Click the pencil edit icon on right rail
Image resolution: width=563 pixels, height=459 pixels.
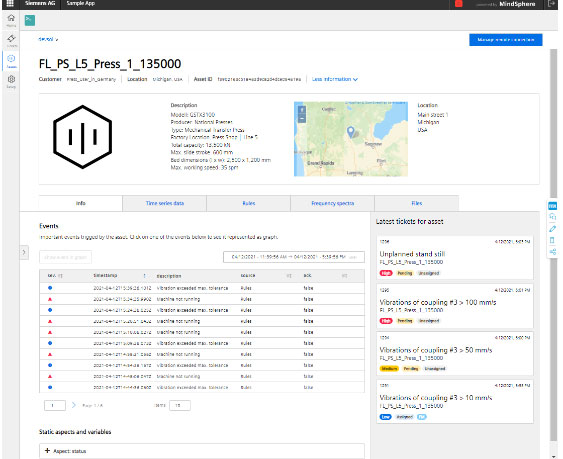pos(553,228)
